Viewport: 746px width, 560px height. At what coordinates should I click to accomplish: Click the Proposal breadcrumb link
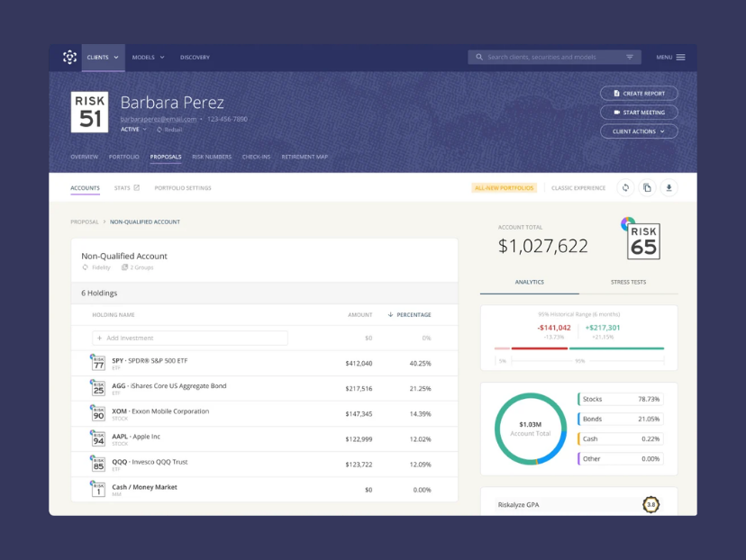(x=84, y=222)
